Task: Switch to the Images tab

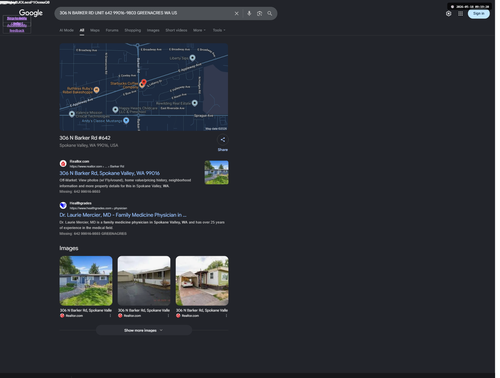Action: tap(153, 30)
